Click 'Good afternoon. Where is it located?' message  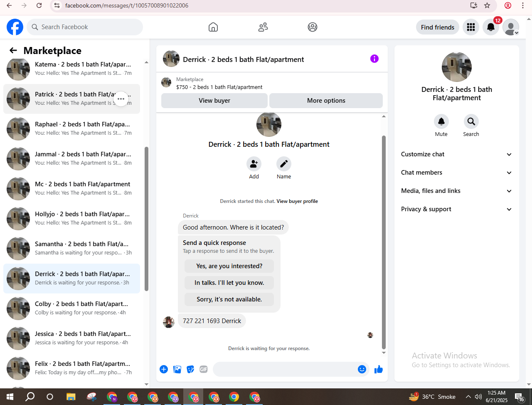click(234, 227)
